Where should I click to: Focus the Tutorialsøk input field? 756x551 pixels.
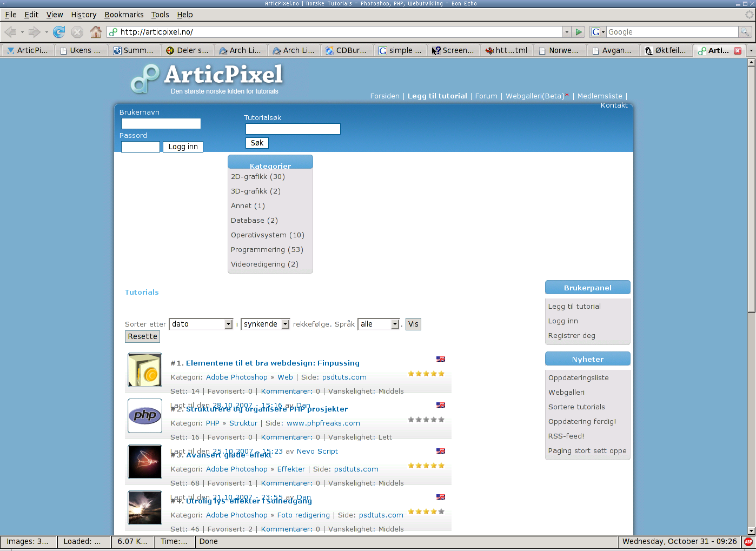coord(293,129)
